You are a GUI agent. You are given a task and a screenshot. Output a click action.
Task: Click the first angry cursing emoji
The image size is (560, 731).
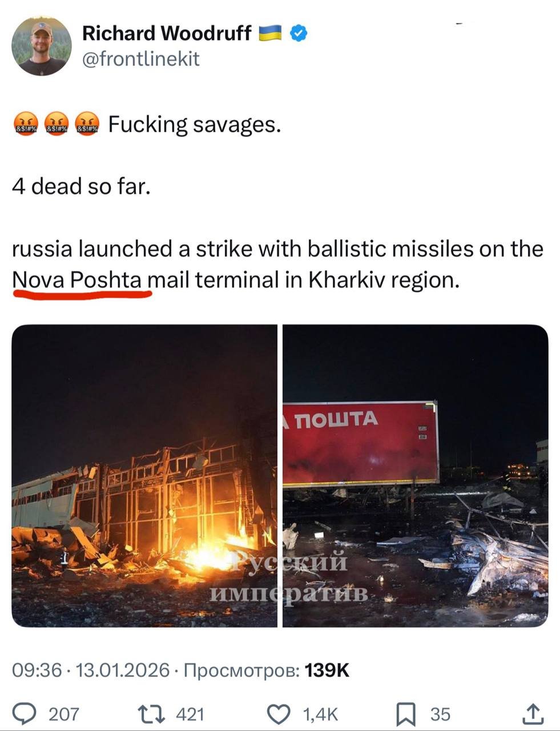pos(26,124)
